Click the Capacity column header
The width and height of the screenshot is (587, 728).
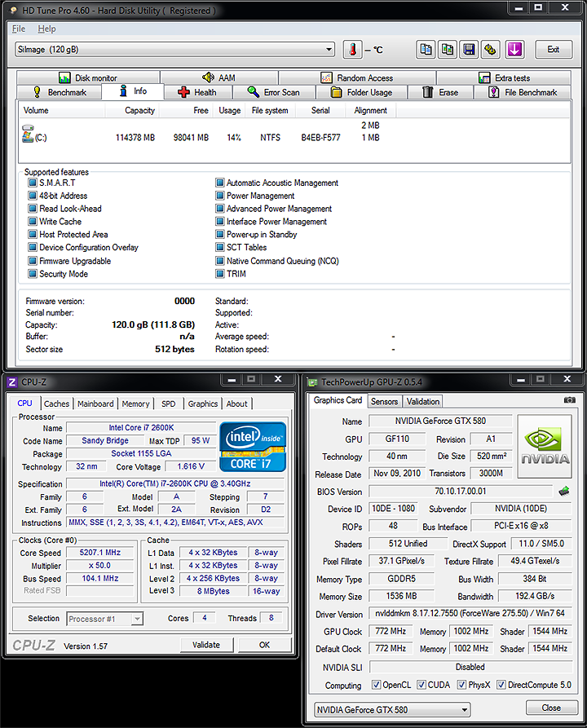point(132,111)
